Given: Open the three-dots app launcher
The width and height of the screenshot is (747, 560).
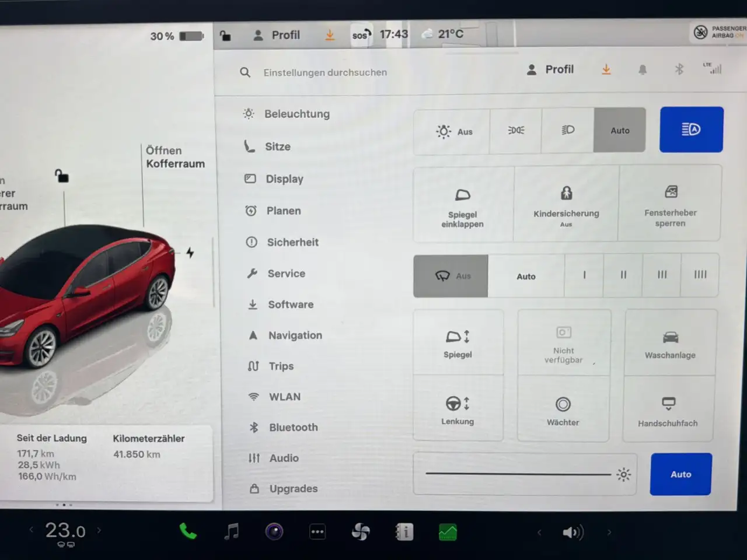Looking at the screenshot, I should coord(317,531).
